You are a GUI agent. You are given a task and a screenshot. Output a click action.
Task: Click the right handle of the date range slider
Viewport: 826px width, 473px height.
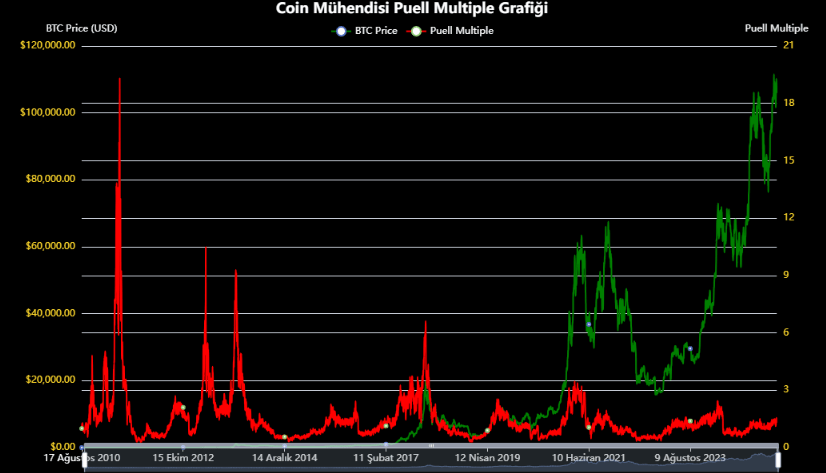(x=777, y=459)
